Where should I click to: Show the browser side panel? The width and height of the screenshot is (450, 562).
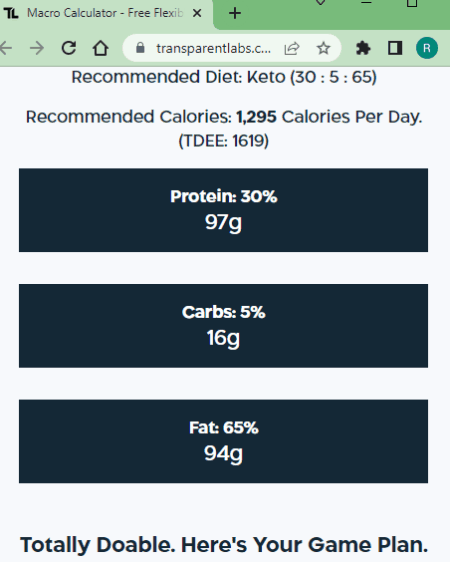[395, 48]
